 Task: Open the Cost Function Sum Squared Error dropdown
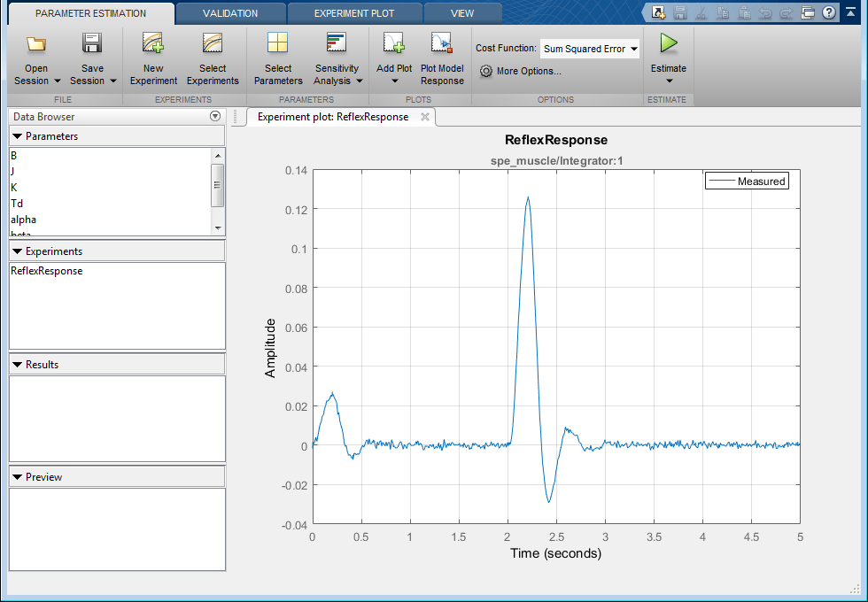[x=590, y=49]
